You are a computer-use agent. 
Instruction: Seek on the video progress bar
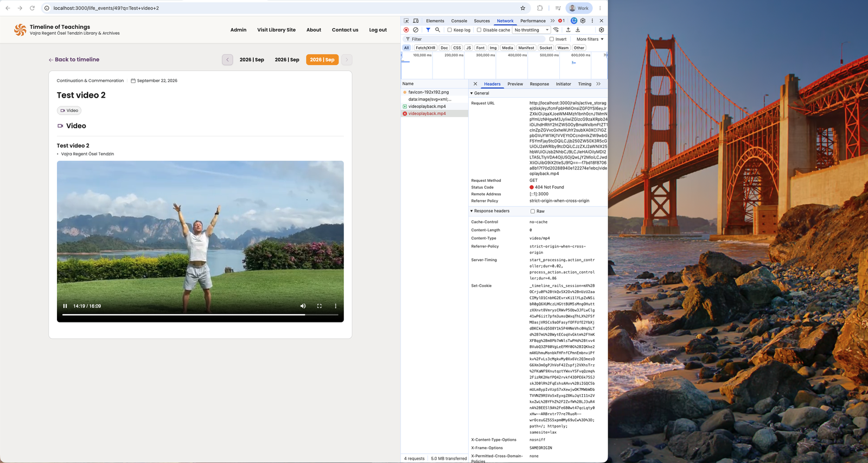pos(200,315)
